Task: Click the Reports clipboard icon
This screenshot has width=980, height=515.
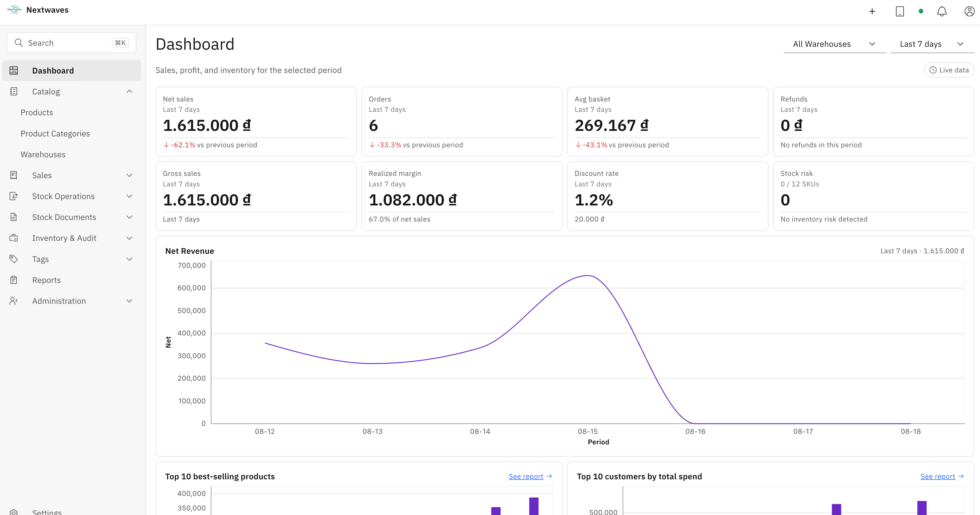Action: click(x=14, y=280)
